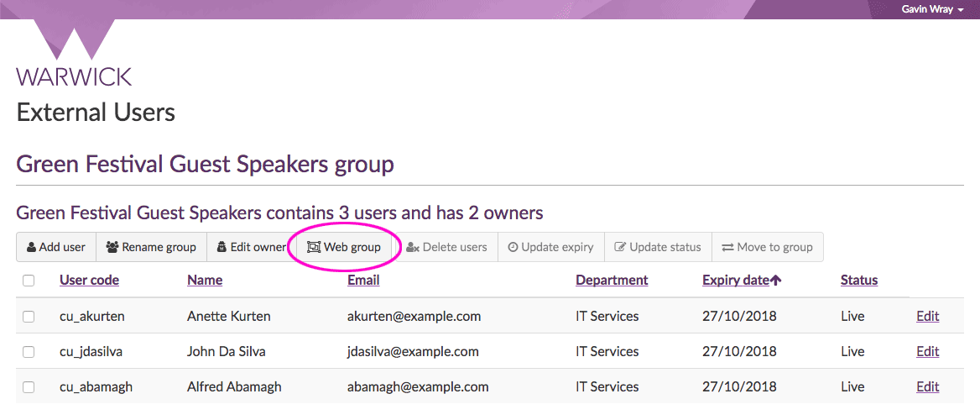The height and width of the screenshot is (420, 980).
Task: Check the box for cu_akurten
Action: point(29,317)
